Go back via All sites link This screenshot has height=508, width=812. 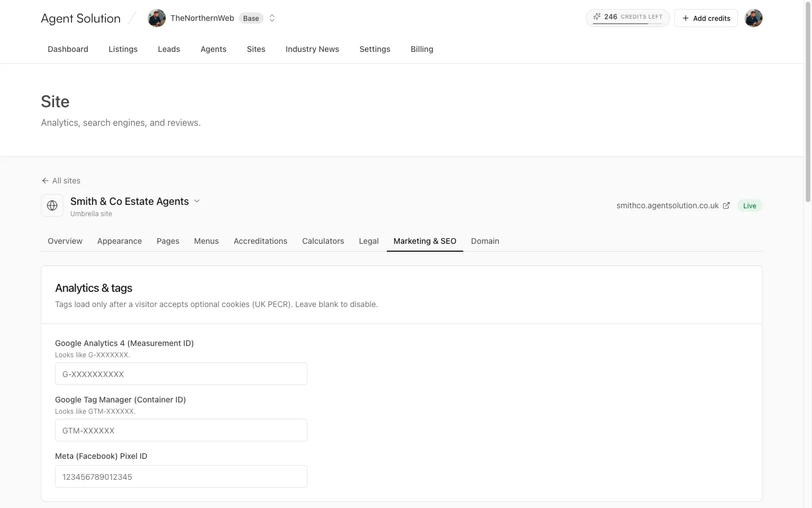tap(61, 181)
